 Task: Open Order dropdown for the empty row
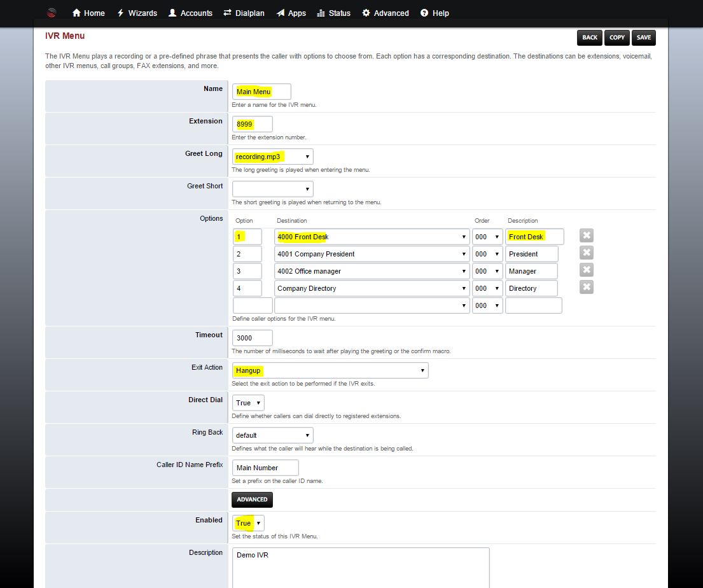point(487,305)
